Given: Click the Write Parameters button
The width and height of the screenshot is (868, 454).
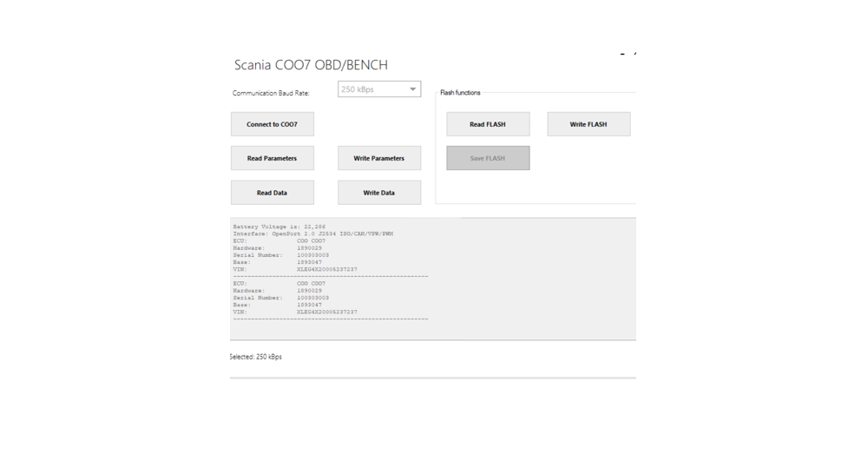Looking at the screenshot, I should click(x=379, y=158).
